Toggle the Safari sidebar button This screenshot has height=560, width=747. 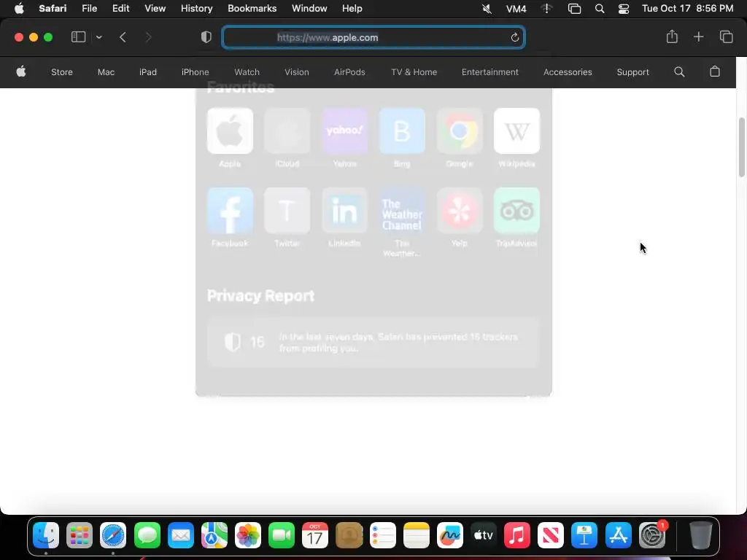point(78,37)
